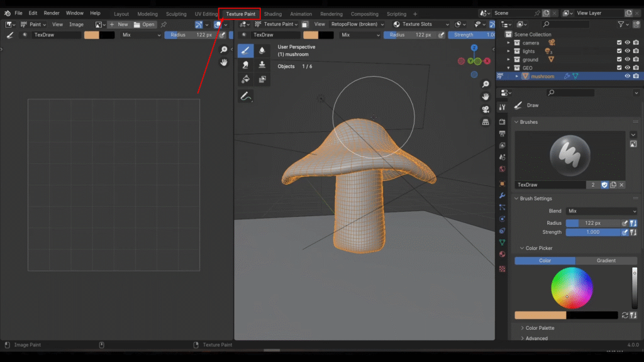Click the Blender logo menu icon
Viewport: 644px width, 362px height.
coord(7,13)
